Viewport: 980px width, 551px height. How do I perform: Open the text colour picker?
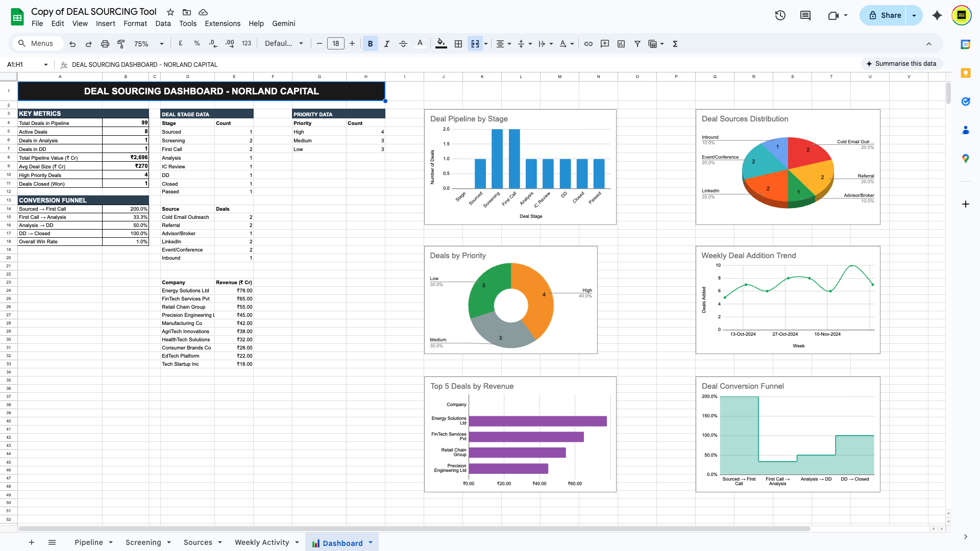[420, 44]
